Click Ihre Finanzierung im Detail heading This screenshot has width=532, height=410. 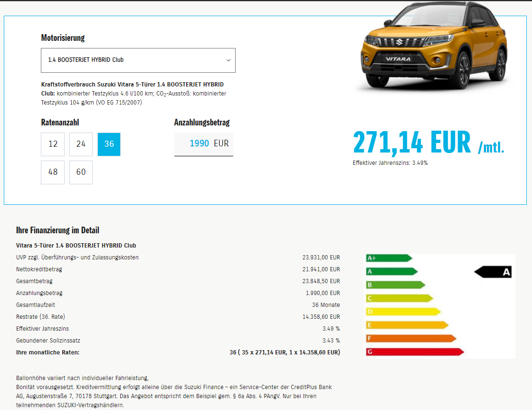pyautogui.click(x=57, y=230)
